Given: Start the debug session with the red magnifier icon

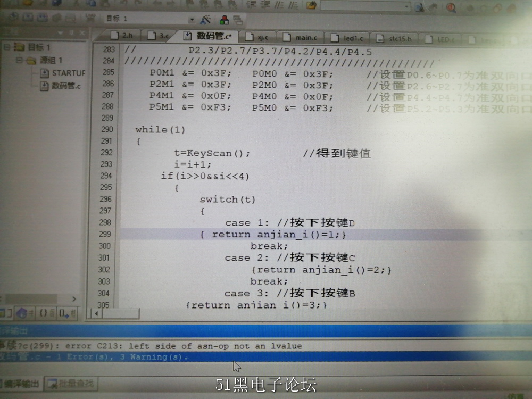Looking at the screenshot, I should point(451,7).
